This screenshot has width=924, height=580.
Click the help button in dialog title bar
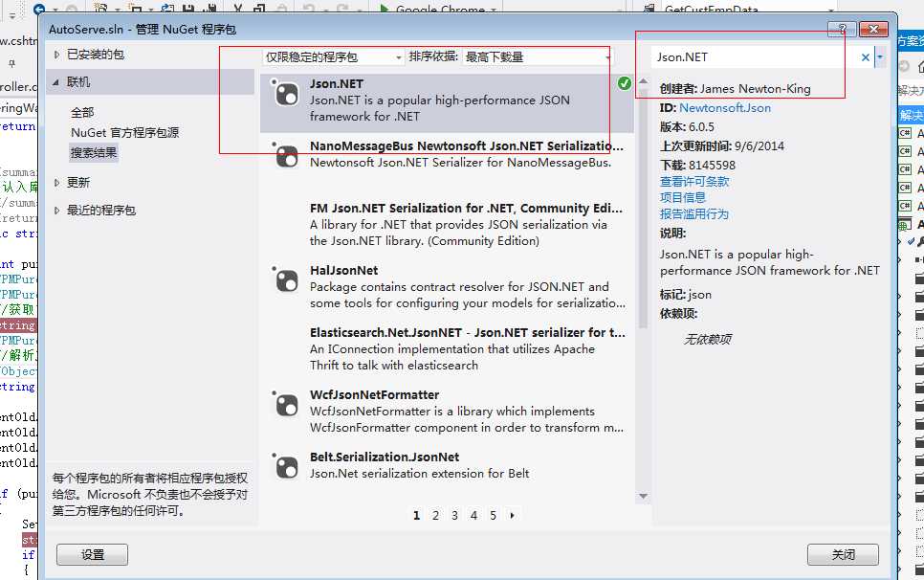(x=842, y=29)
